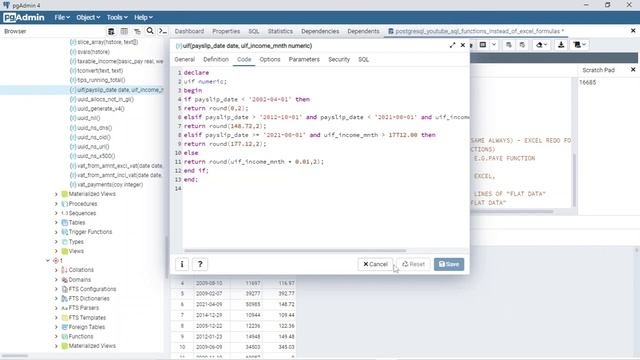This screenshot has width=640, height=360.
Task: Click the code editor horizontal scrollbar
Action: pos(295,251)
